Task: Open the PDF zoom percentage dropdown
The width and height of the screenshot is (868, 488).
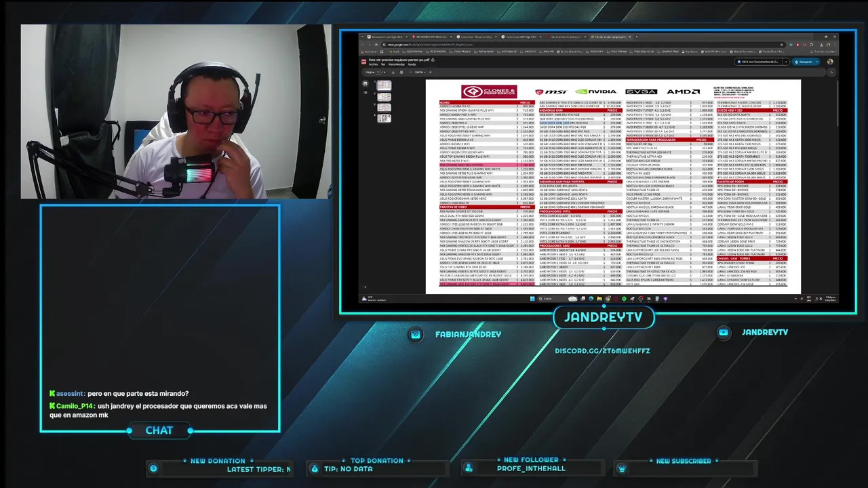Action: pos(420,73)
